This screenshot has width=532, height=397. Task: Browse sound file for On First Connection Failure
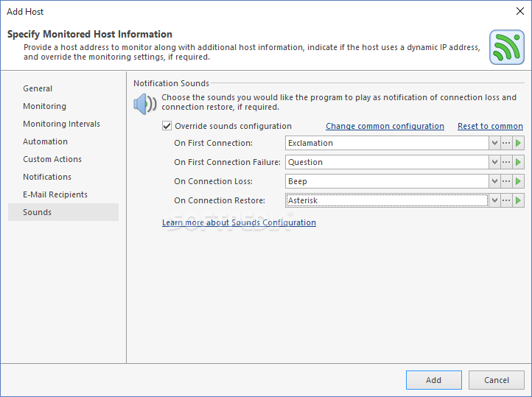click(x=506, y=162)
